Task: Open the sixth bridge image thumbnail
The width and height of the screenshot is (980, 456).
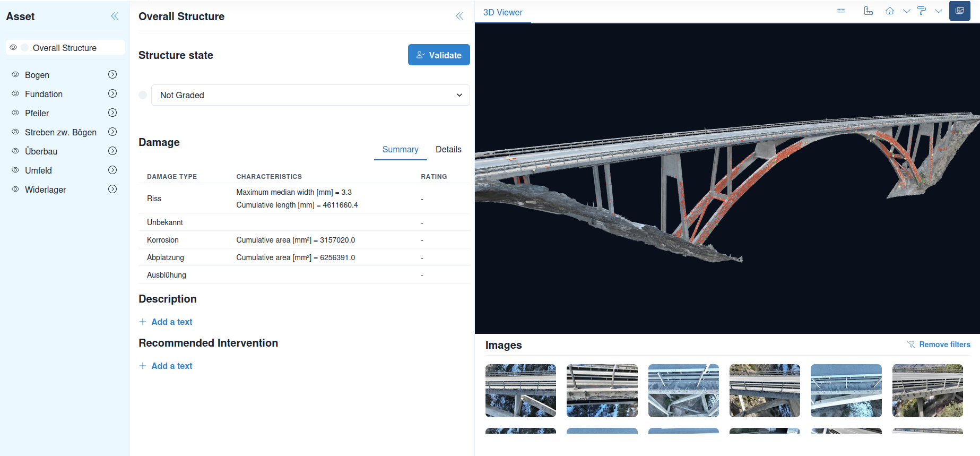Action: coord(927,391)
